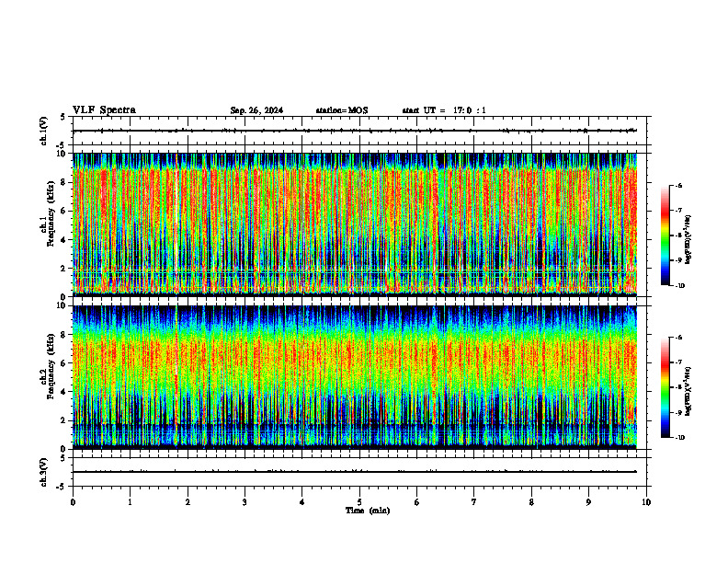Click time axis tick label "6"
This screenshot has height=563, width=728.
point(417,502)
